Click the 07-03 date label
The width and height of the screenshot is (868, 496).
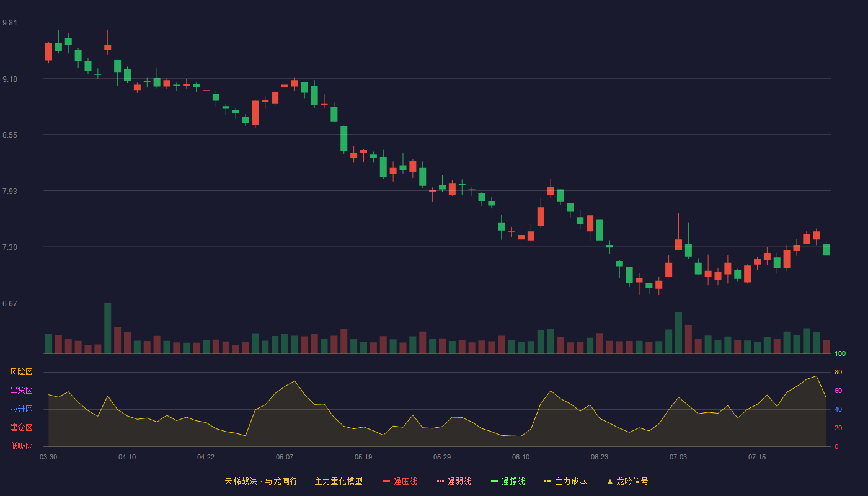click(x=678, y=457)
